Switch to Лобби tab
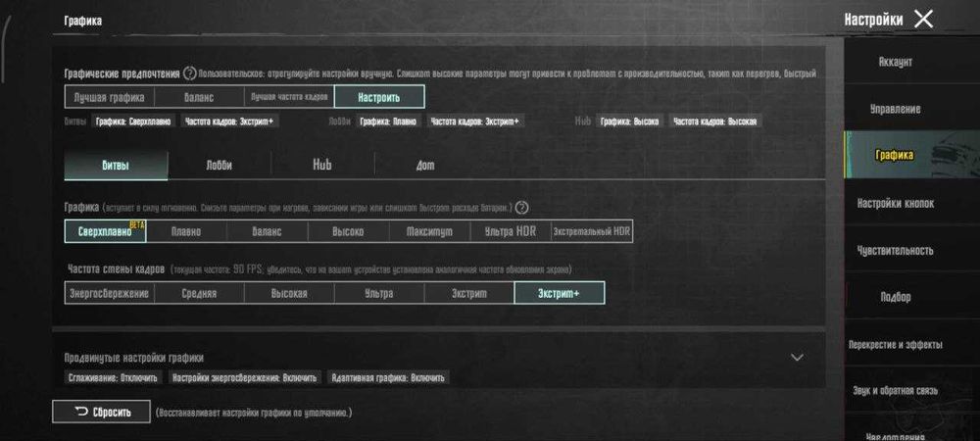The height and width of the screenshot is (441, 980). (x=220, y=166)
